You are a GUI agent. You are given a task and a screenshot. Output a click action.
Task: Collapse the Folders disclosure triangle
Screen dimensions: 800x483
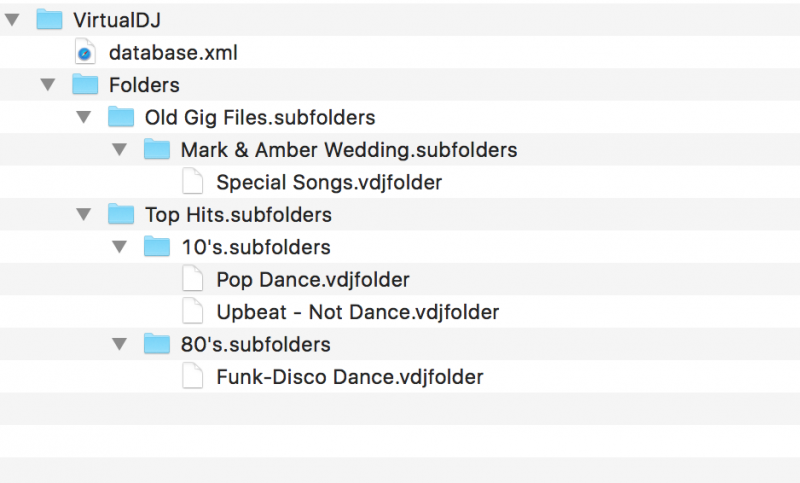tap(48, 85)
